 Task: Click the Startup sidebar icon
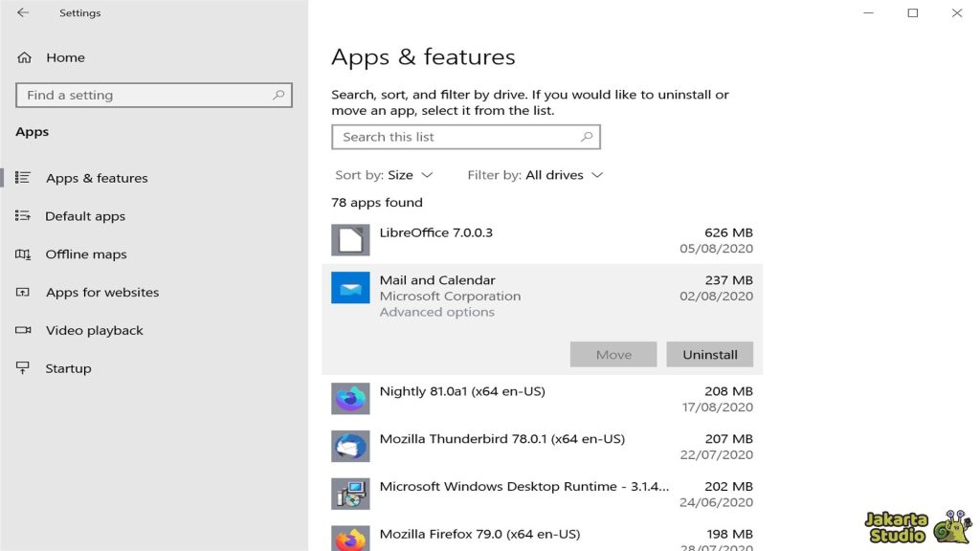pos(21,368)
